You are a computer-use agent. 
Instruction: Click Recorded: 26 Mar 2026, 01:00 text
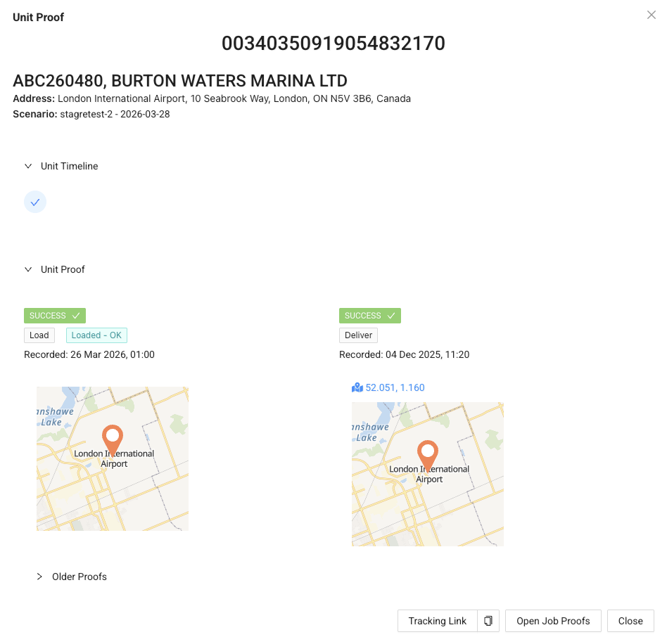click(x=89, y=354)
